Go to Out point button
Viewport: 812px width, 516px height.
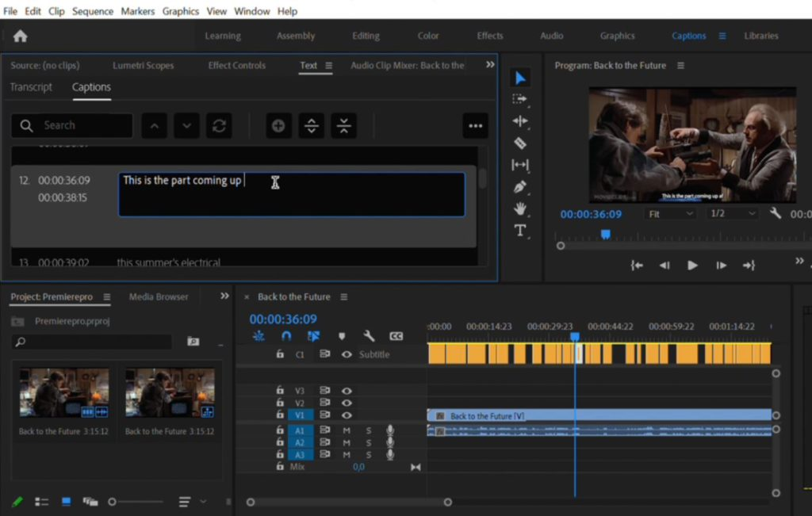pyautogui.click(x=749, y=266)
